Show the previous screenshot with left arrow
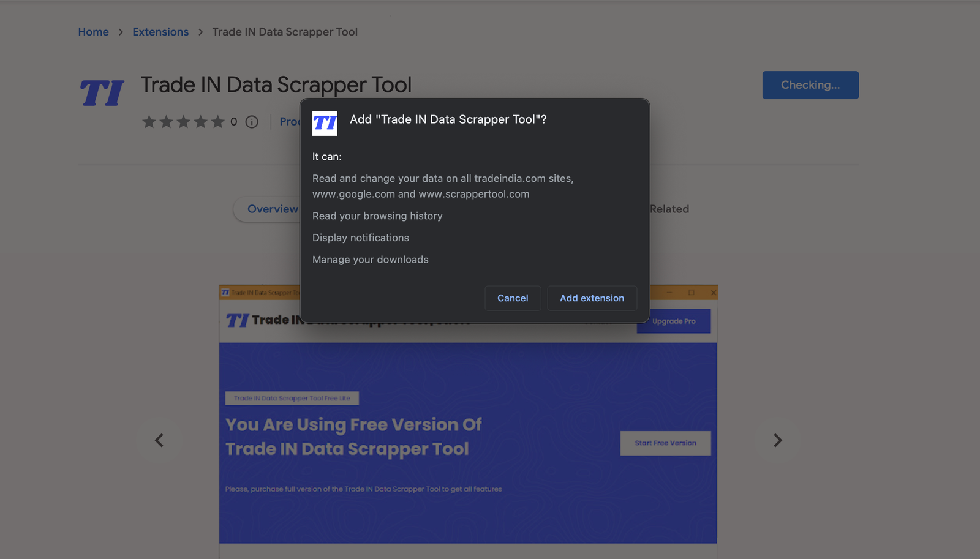 click(159, 440)
